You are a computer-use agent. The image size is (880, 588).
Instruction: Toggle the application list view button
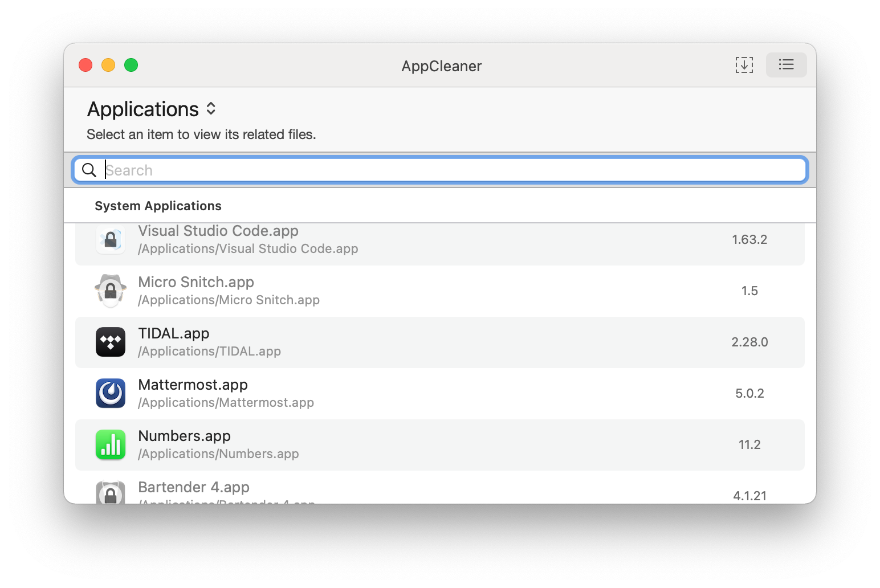(786, 65)
